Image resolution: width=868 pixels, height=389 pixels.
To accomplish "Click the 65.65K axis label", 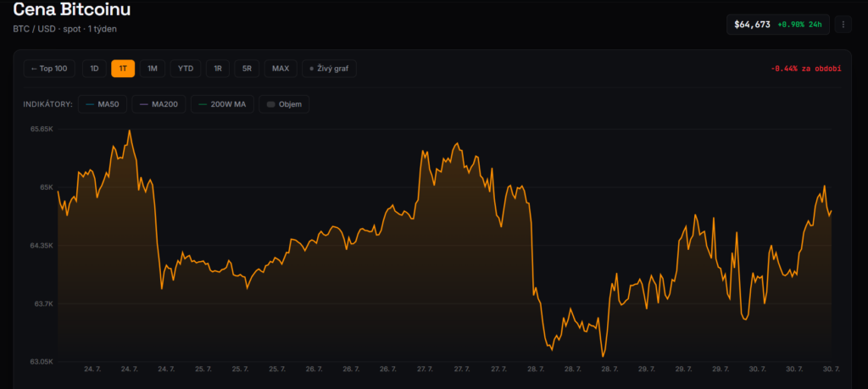I will pos(42,129).
